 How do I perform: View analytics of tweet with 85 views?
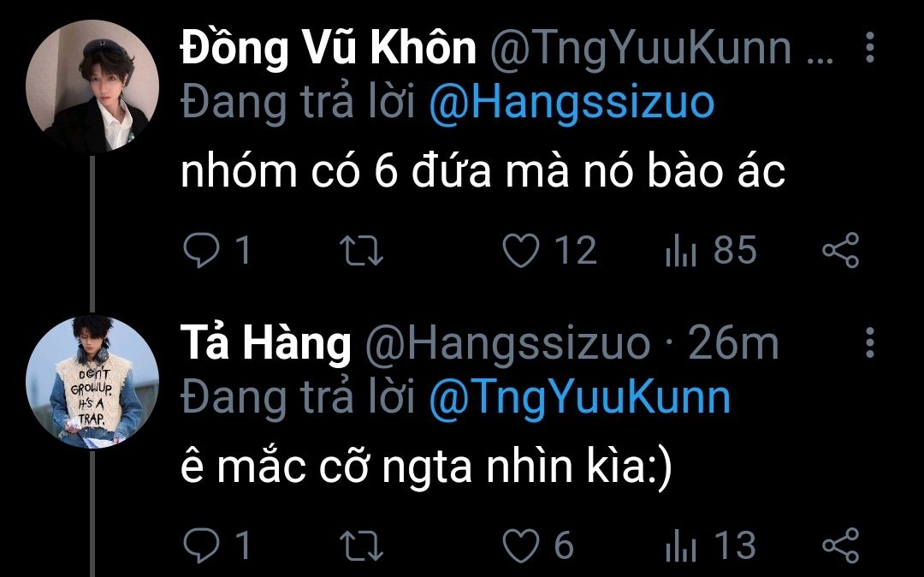[680, 251]
